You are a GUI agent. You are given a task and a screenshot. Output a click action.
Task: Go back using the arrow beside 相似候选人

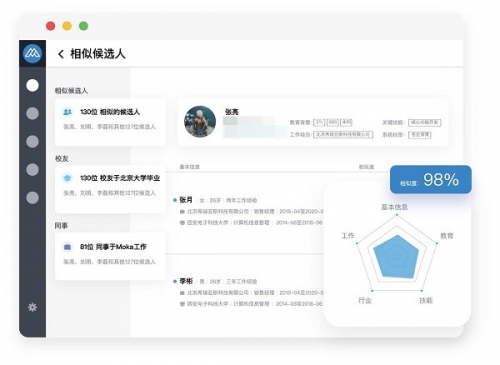61,54
